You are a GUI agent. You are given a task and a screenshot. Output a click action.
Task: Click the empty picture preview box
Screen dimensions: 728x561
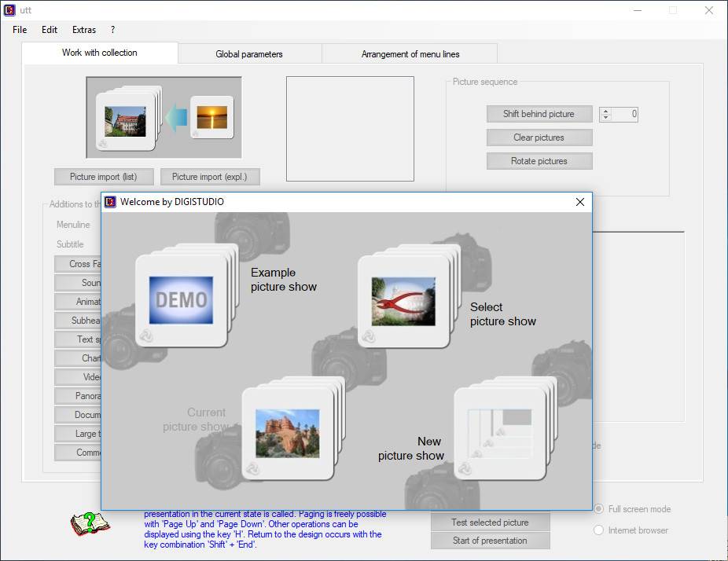click(x=350, y=129)
